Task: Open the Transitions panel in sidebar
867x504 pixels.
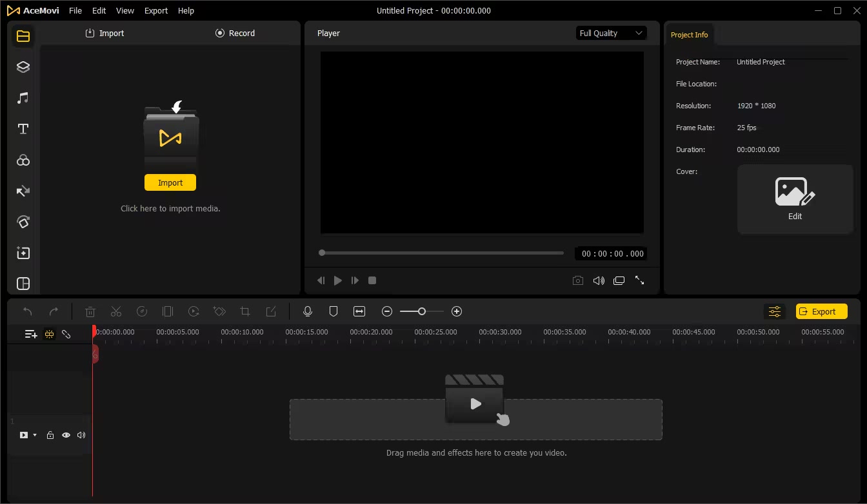Action: [23, 191]
